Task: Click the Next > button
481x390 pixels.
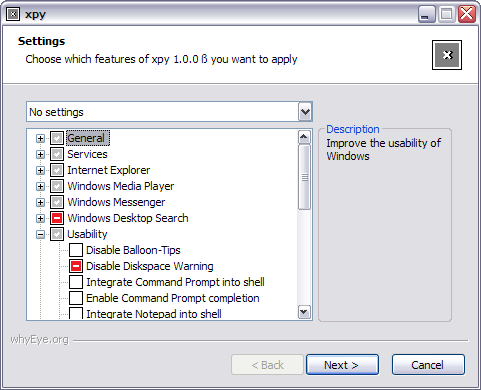Action: coord(342,365)
